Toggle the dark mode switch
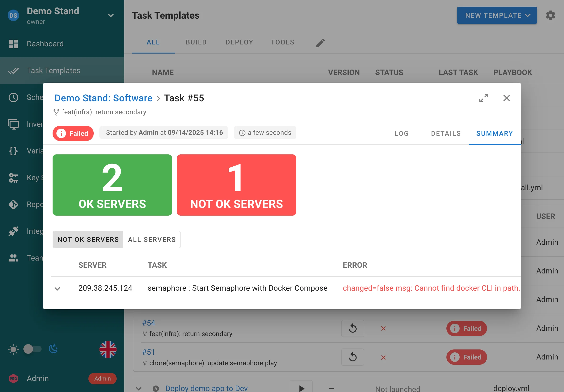 click(x=32, y=349)
